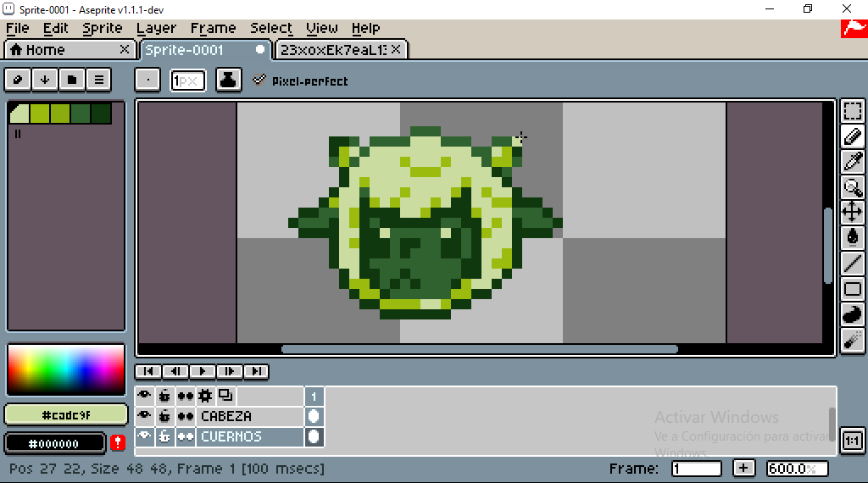Click the onion skin icon in timeline header
The height and width of the screenshot is (483, 868).
pos(225,396)
